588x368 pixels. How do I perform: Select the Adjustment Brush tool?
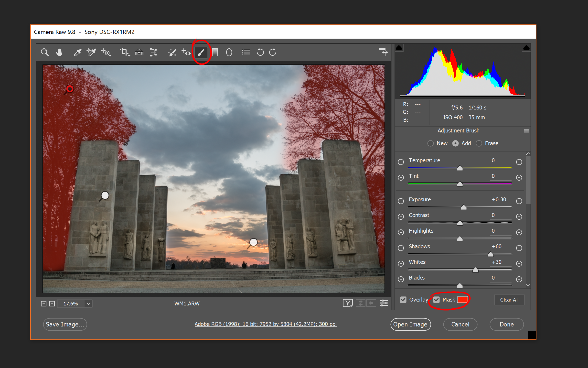point(201,52)
